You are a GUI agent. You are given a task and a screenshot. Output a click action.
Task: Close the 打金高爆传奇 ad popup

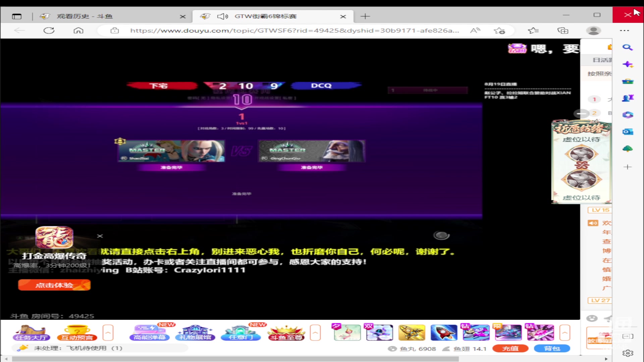pos(100,236)
